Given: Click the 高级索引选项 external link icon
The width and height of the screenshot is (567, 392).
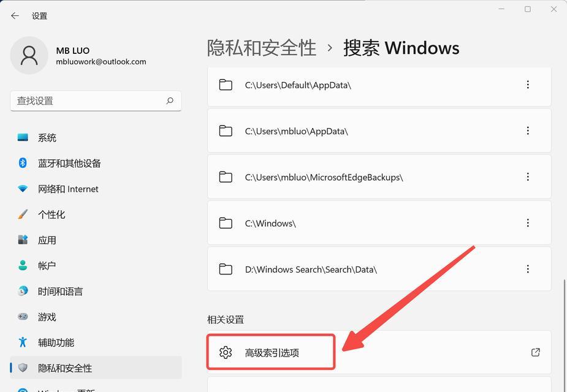Looking at the screenshot, I should tap(536, 352).
